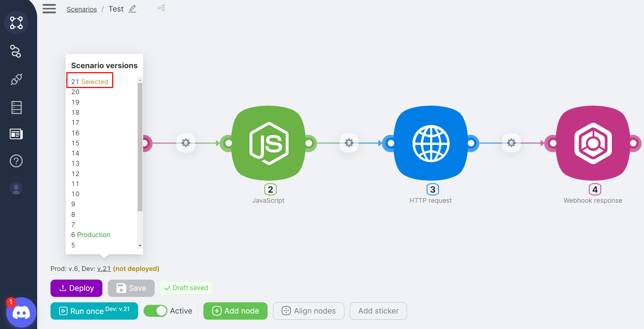Viewport: 644px width, 329px height.
Task: Open the help question mark icon
Action: click(16, 161)
